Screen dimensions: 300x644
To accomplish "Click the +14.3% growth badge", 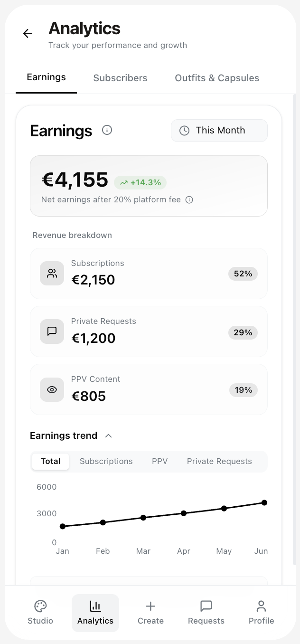I will (x=141, y=182).
